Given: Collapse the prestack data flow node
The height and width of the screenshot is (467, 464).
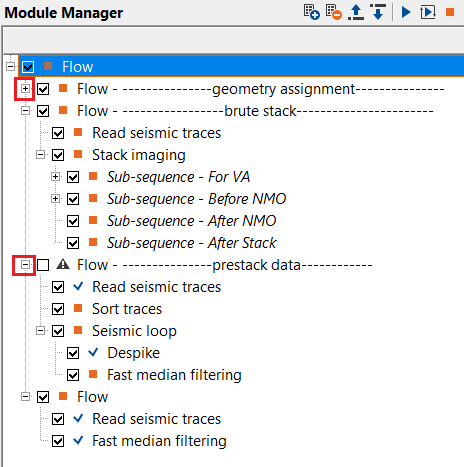Looking at the screenshot, I should (25, 265).
